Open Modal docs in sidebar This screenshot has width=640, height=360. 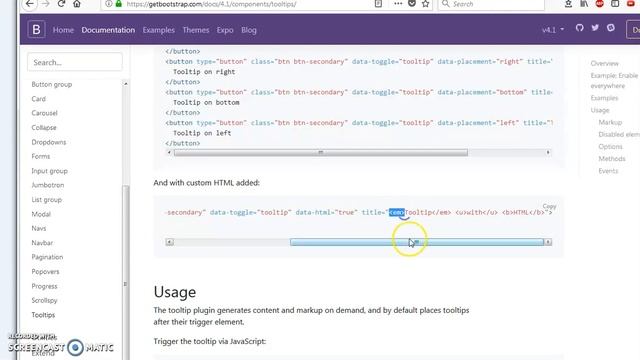coord(41,214)
